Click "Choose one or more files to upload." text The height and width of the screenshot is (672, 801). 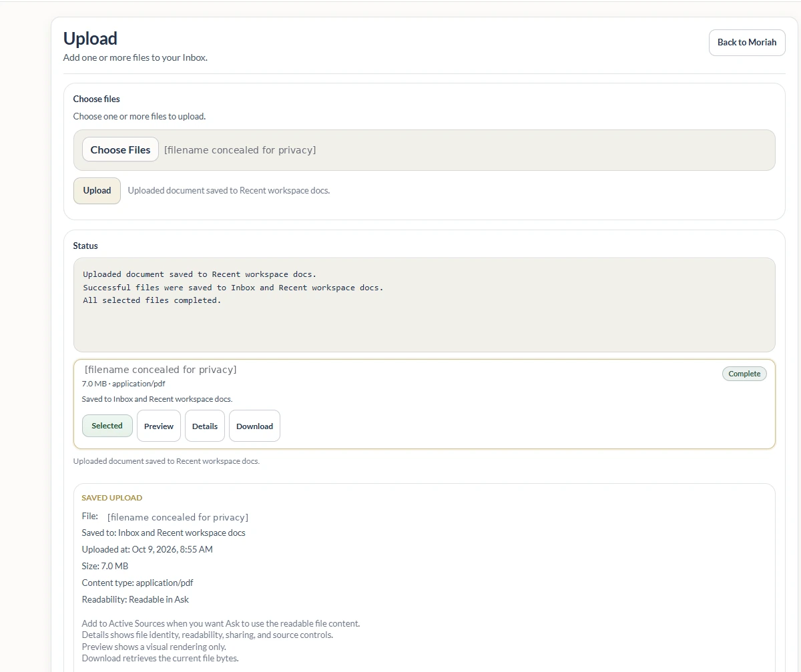(140, 116)
